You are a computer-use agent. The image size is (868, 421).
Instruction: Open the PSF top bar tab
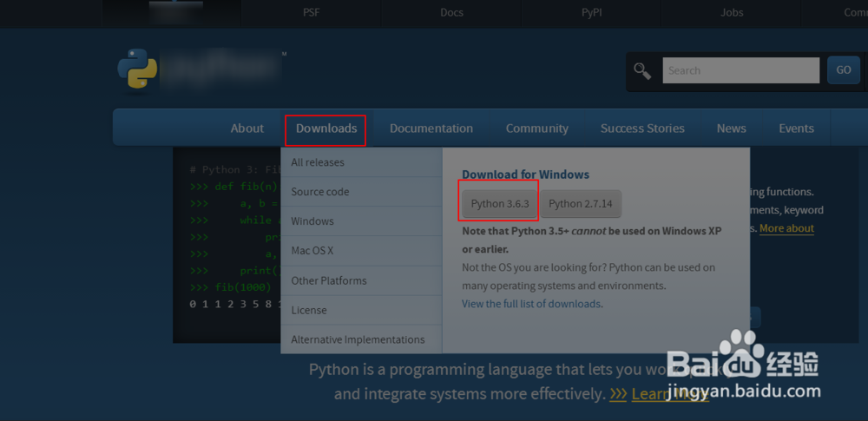pos(312,12)
